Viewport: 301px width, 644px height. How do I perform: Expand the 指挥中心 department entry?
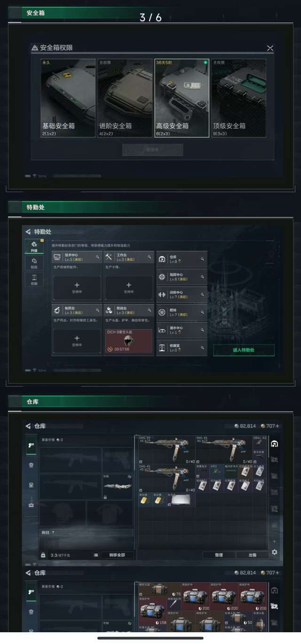pyautogui.click(x=182, y=276)
